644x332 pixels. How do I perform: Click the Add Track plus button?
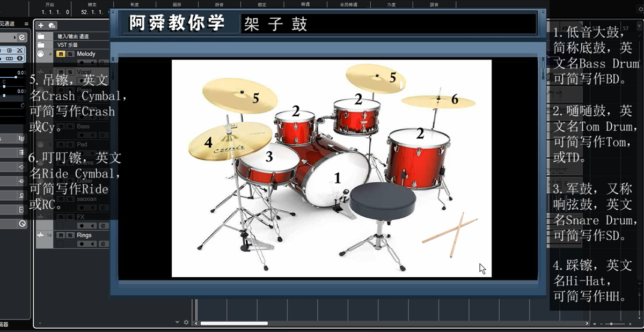click(41, 25)
